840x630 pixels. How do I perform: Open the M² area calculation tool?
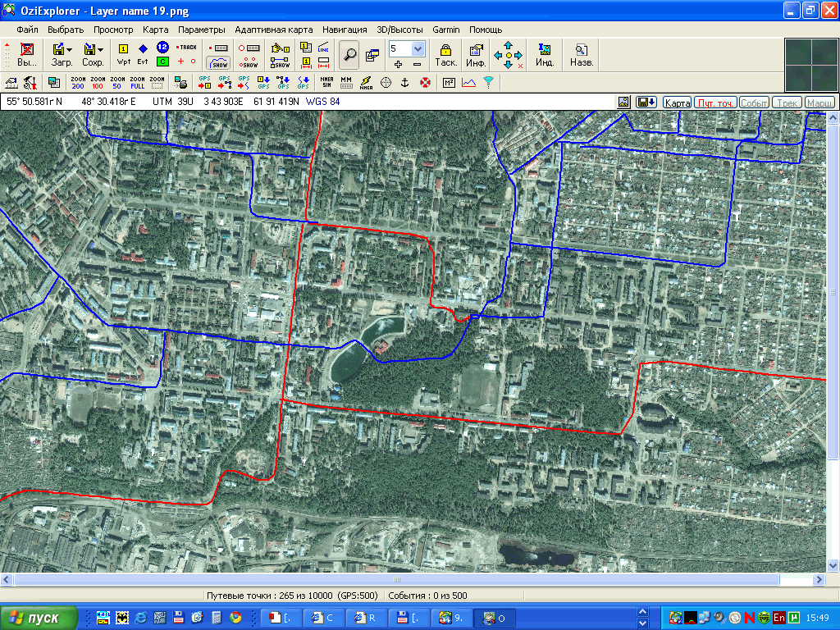pyautogui.click(x=449, y=82)
